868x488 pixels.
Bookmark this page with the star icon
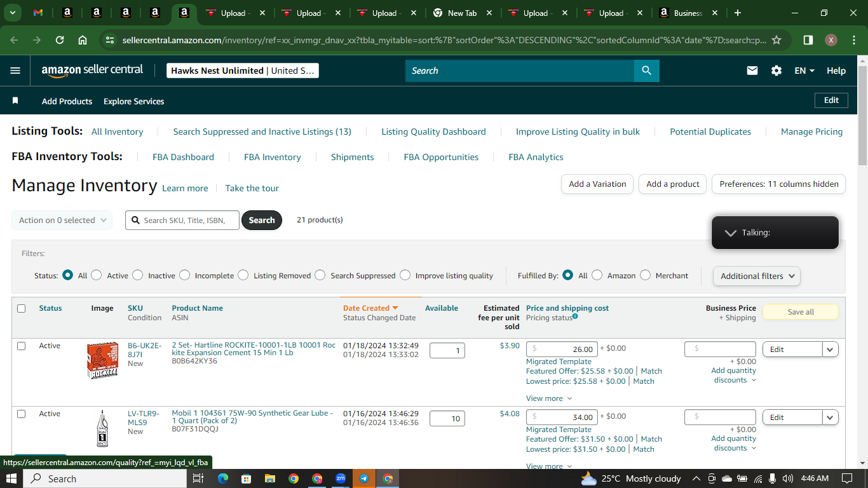776,40
